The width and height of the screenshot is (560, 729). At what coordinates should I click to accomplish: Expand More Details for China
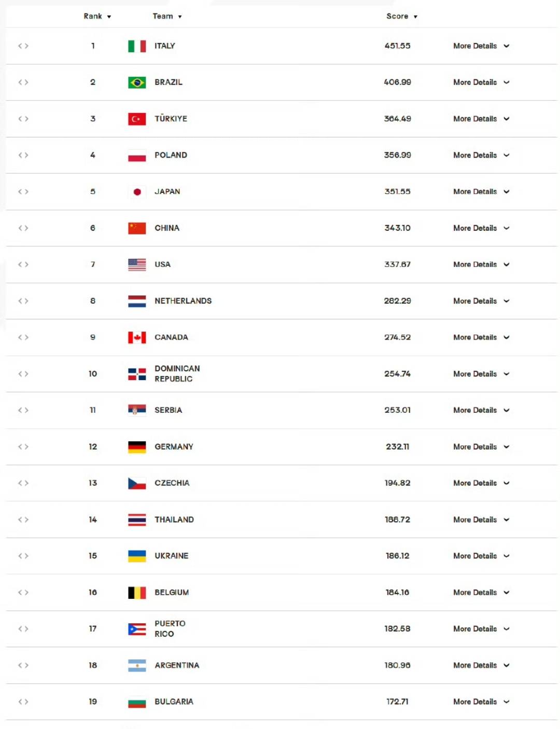coord(481,228)
